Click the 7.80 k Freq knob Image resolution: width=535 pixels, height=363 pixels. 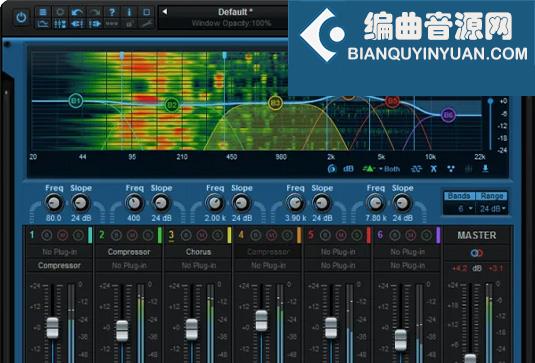pos(375,203)
